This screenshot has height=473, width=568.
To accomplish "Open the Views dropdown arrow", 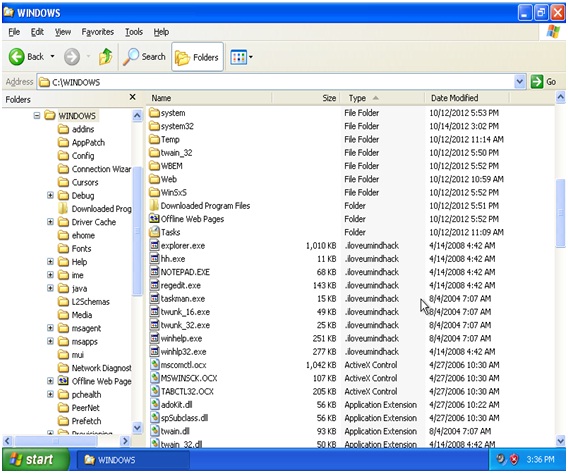I will tap(251, 57).
